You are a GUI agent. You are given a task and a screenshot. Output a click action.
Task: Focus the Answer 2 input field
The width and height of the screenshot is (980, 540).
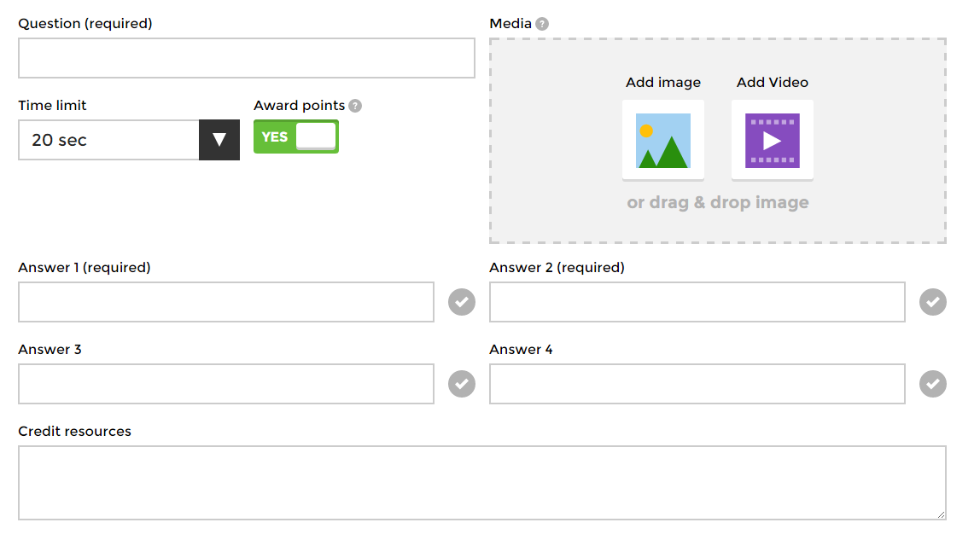tap(697, 302)
